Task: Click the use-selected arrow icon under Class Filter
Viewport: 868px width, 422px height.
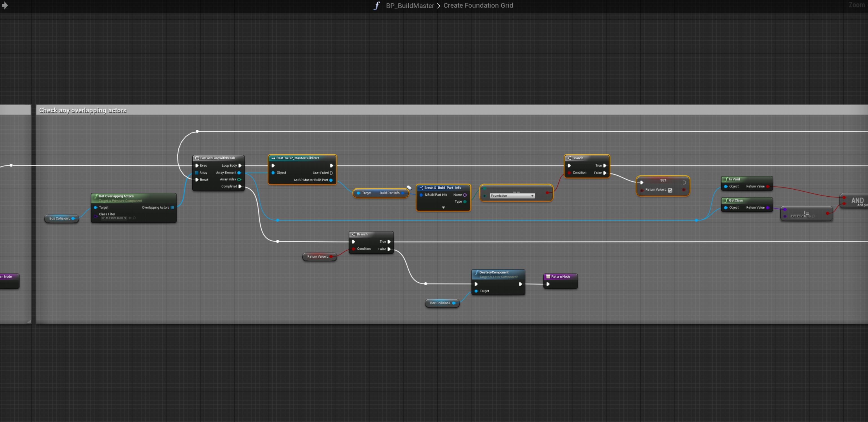Action: point(130,218)
